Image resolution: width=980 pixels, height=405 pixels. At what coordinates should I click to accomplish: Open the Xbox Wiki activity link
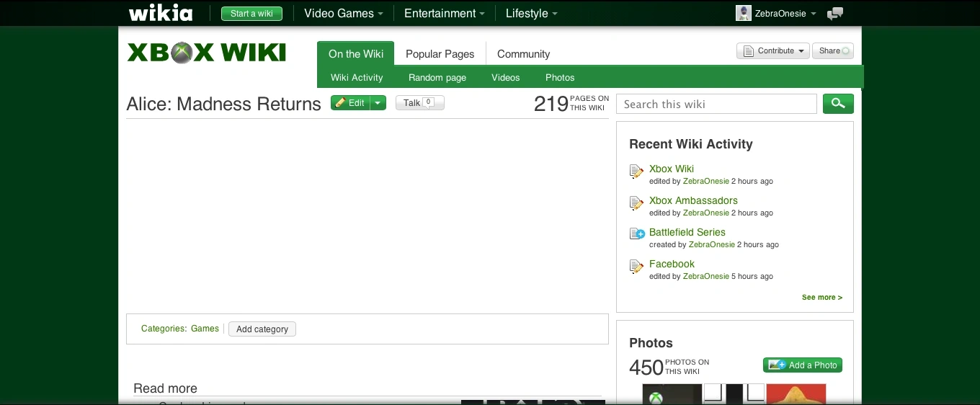coord(672,169)
